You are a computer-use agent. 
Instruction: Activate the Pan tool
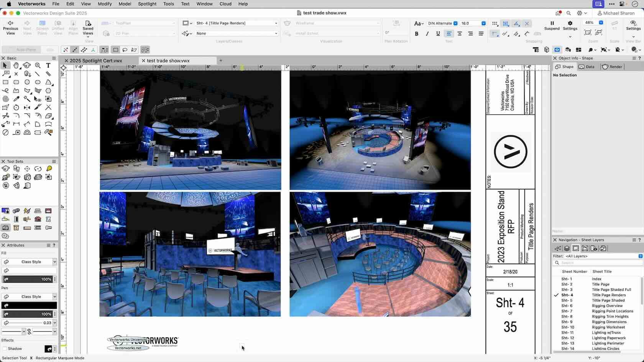click(16, 65)
